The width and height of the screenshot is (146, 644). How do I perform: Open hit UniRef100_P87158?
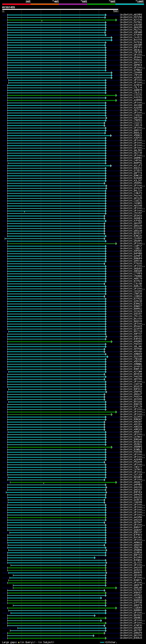131,17
